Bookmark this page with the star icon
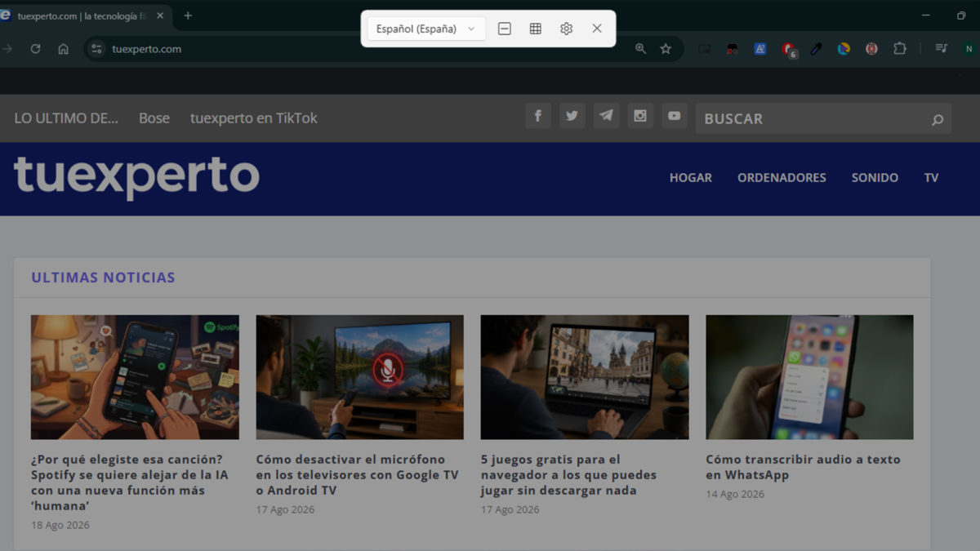 pos(666,49)
